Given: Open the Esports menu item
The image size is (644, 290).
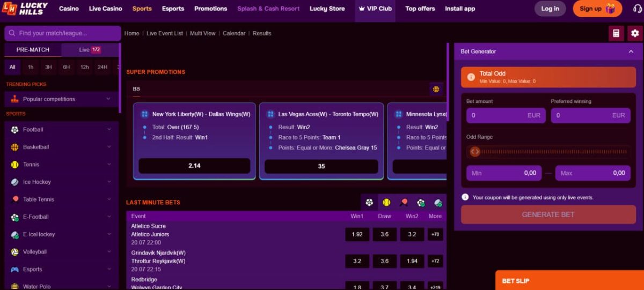Looking at the screenshot, I should (173, 9).
